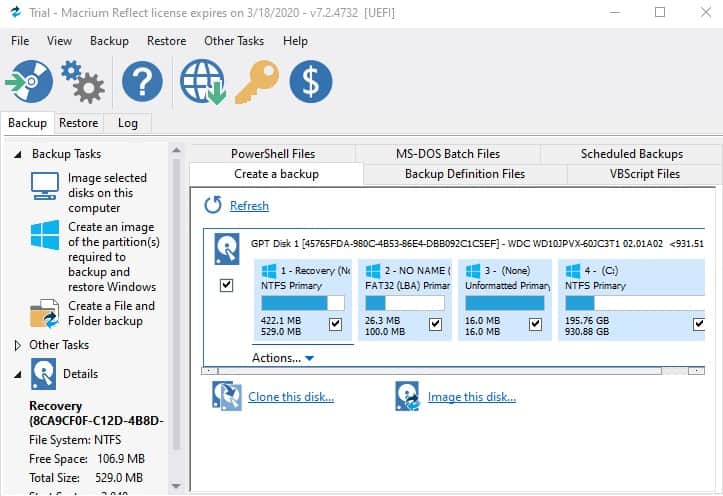Uncheck the Recovery partition checkbox
The height and width of the screenshot is (496, 723).
tap(336, 325)
